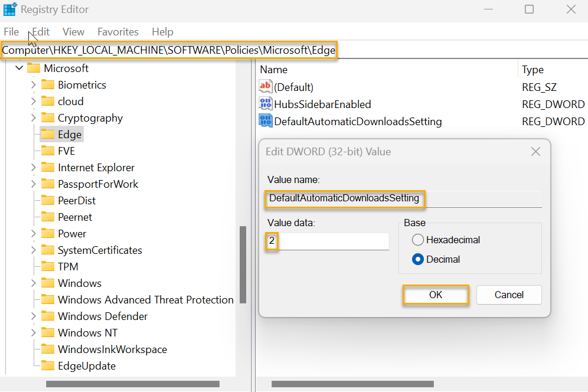Open the Favorites menu
Image resolution: width=588 pixels, height=392 pixels.
pyautogui.click(x=117, y=32)
